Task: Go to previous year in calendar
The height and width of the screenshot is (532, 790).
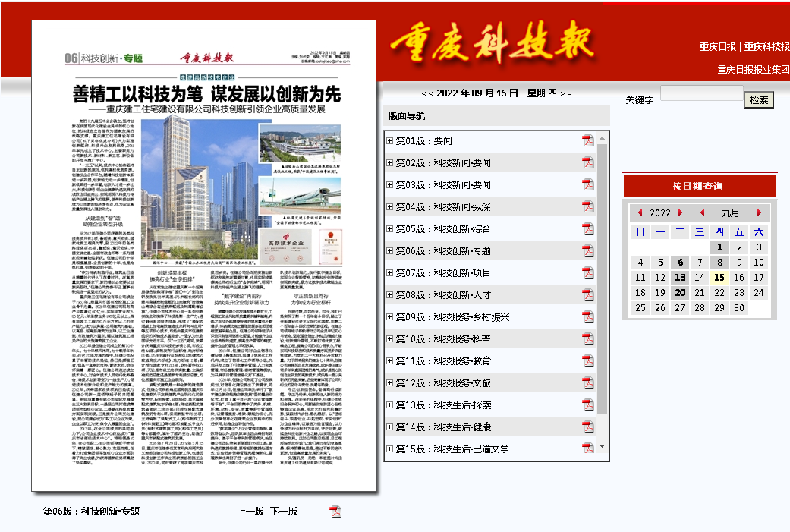Action: (640, 212)
